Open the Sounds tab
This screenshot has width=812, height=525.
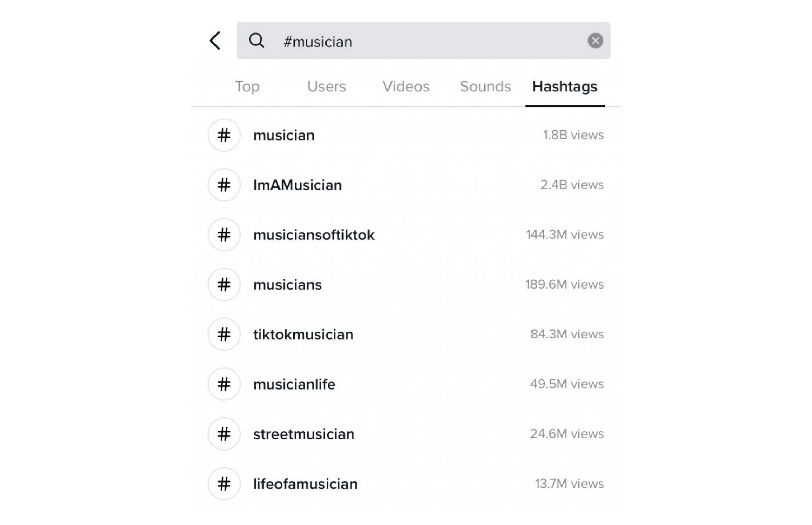coord(485,87)
